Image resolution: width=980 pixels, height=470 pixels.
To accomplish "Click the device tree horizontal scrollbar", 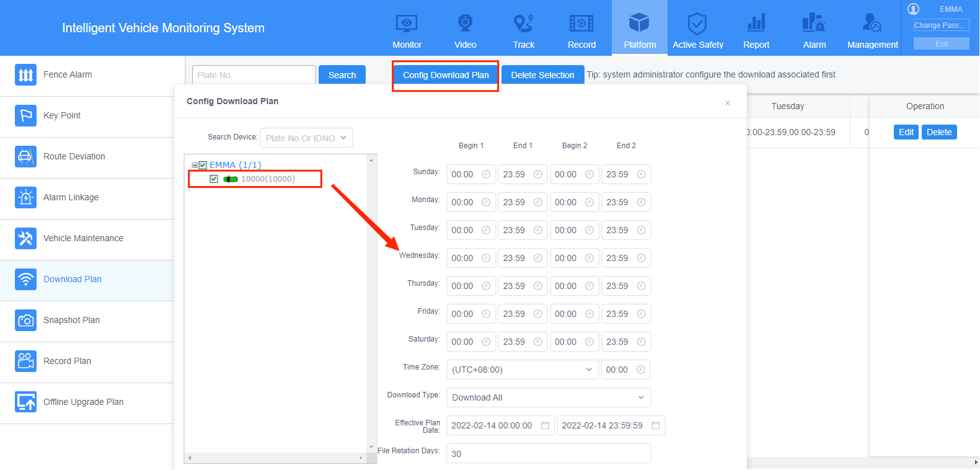I will (275, 458).
